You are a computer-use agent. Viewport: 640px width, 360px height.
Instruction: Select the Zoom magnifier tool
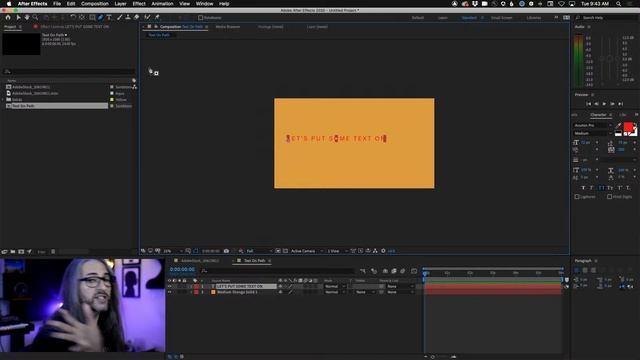[36, 18]
